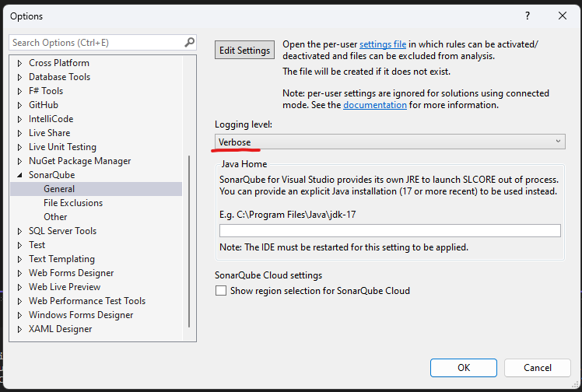Confirm with the OK button
The width and height of the screenshot is (582, 392).
click(x=464, y=368)
